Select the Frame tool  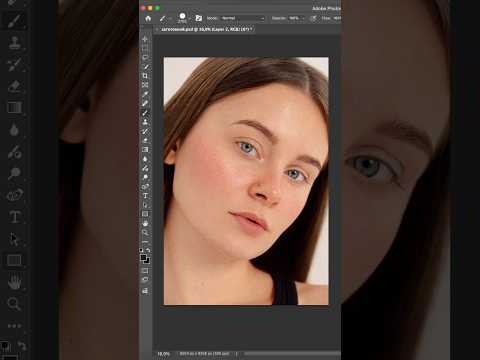click(x=145, y=85)
